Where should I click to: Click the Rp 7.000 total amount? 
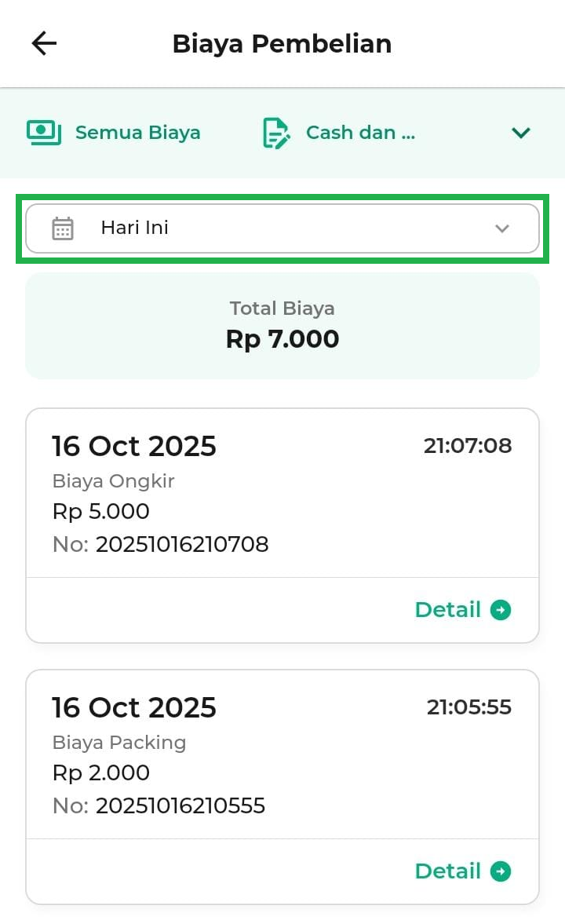282,339
